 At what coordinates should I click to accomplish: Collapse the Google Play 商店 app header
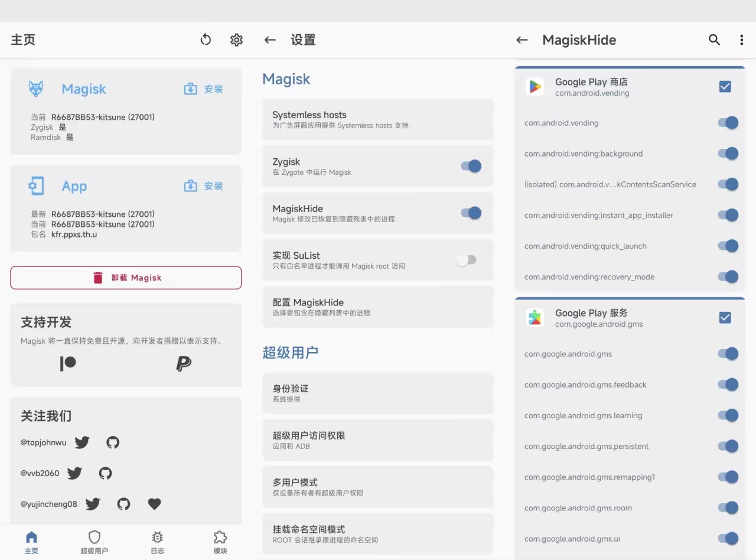tap(630, 87)
